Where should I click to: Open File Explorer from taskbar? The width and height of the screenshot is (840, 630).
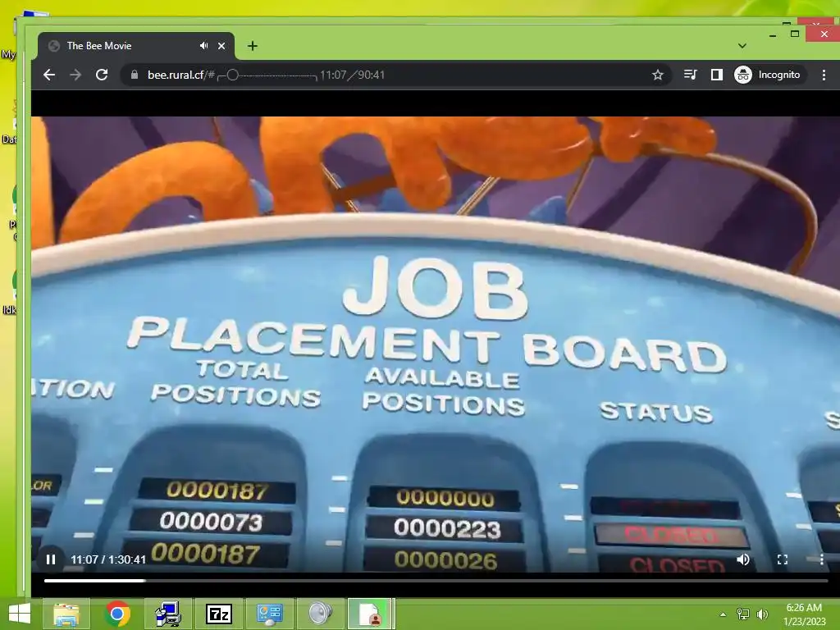[66, 614]
